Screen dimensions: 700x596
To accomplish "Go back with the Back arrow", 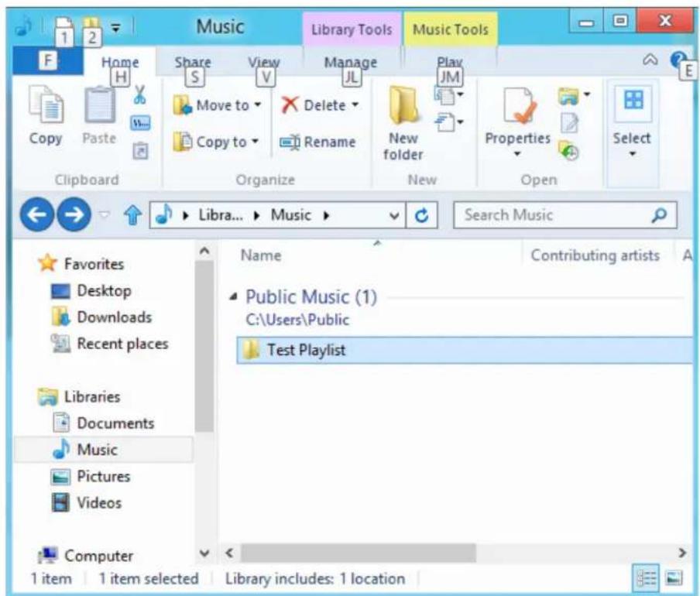I will click(37, 215).
